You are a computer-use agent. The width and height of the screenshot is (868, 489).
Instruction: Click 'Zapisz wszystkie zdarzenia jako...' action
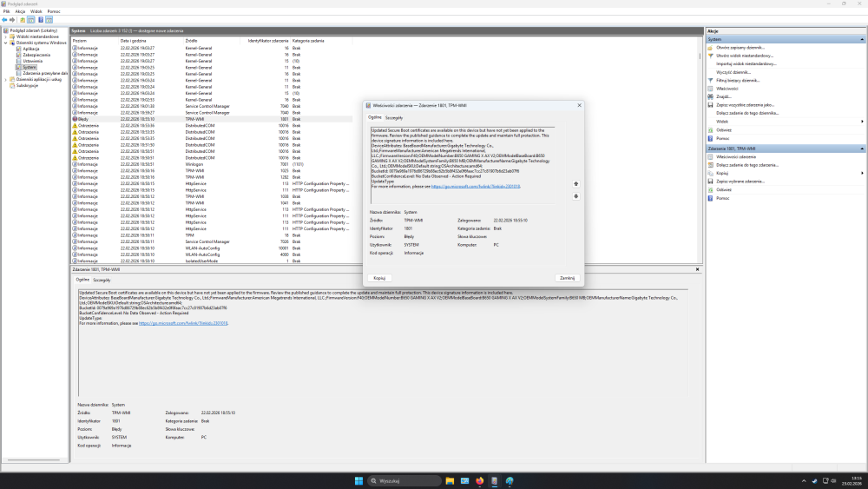(740, 105)
